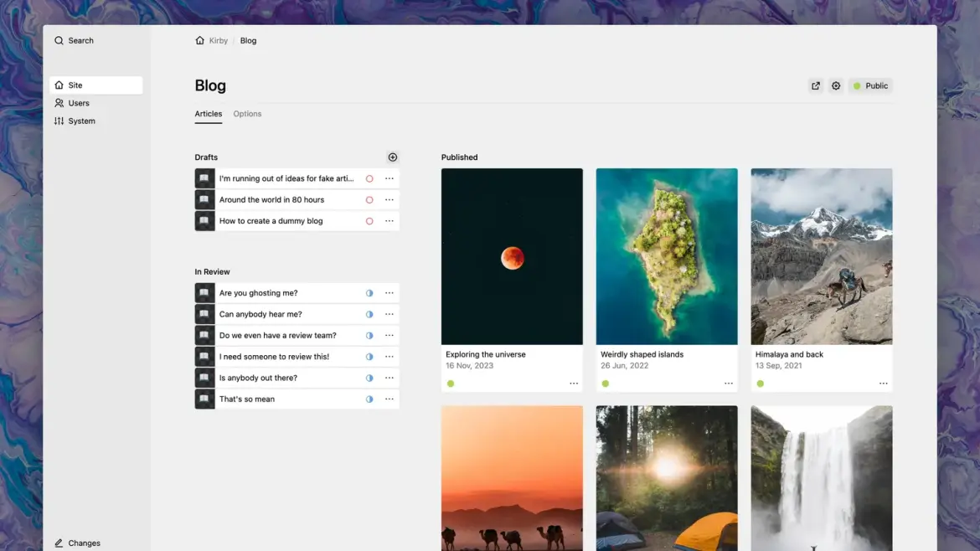This screenshot has height=551, width=980.
Task: Open options menu for 'That's so mean'
Action: pyautogui.click(x=389, y=399)
